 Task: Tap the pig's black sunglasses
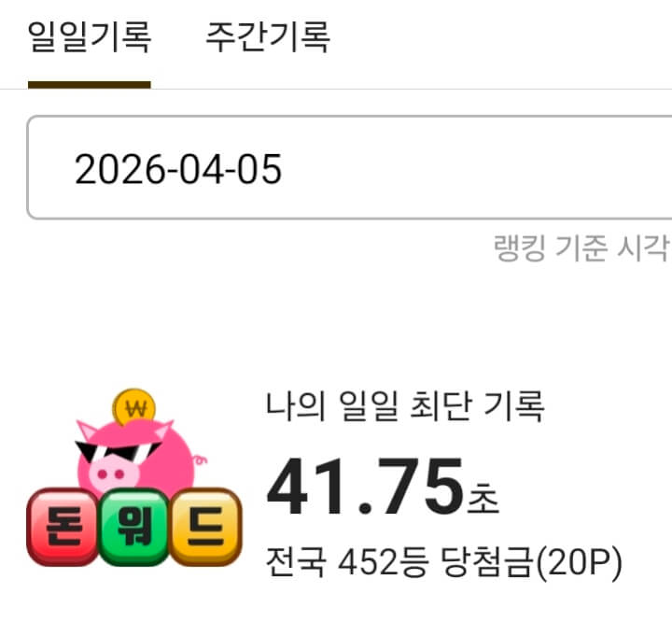(x=117, y=452)
